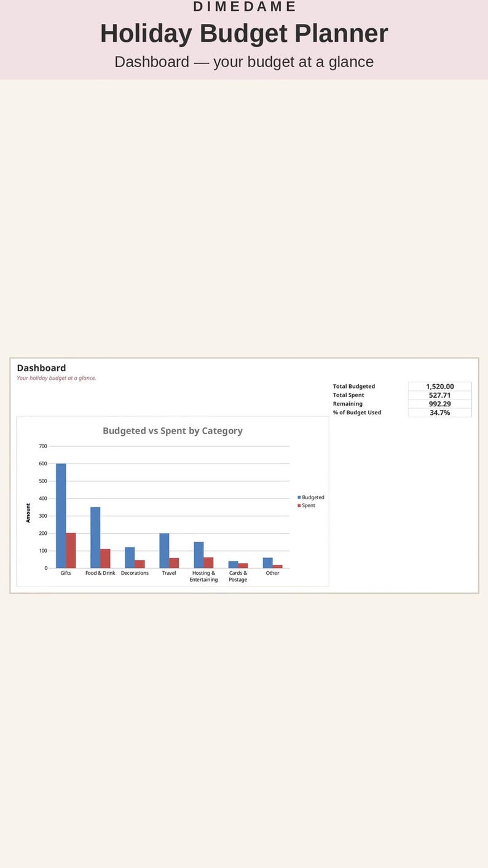This screenshot has width=488, height=868.
Task: Click the blue Decorations budgeted bar
Action: point(130,558)
